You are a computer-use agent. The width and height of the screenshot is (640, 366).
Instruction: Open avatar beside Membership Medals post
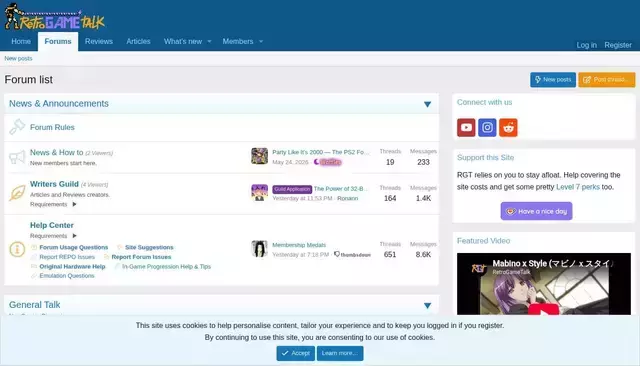[x=259, y=249]
